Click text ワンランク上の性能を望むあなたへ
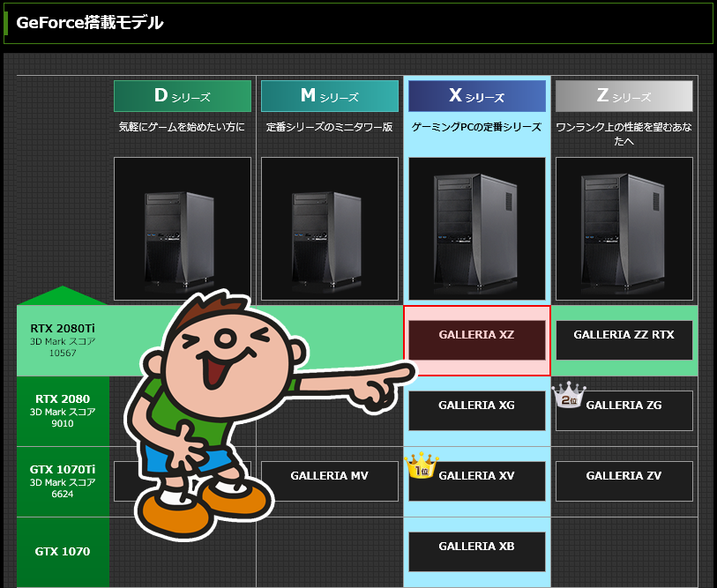 coord(624,133)
